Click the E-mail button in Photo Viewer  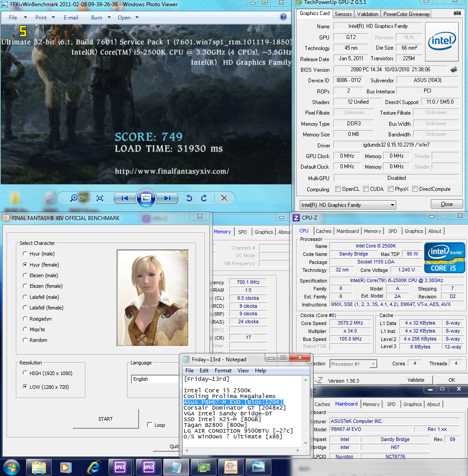tap(71, 18)
